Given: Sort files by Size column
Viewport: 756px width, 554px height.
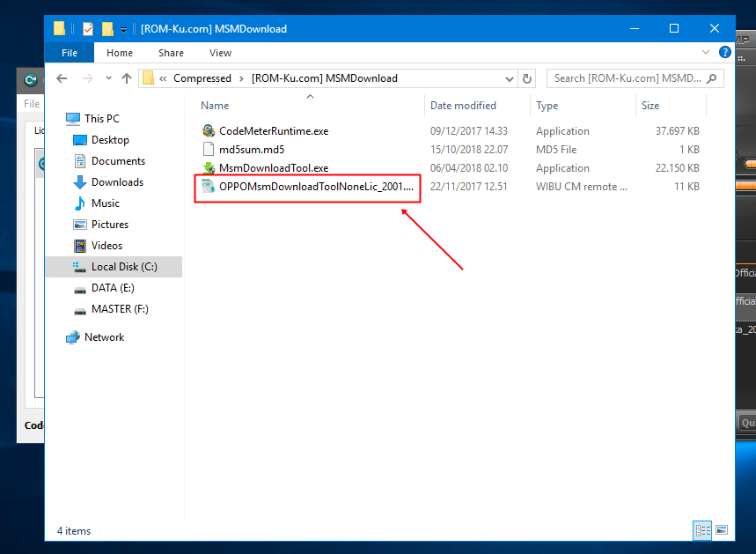Looking at the screenshot, I should pyautogui.click(x=650, y=106).
